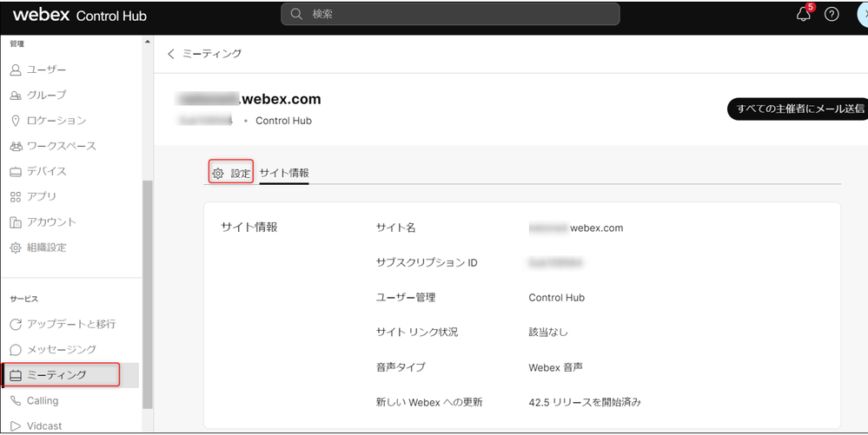This screenshot has width=868, height=435.
Task: Click the 新しい Webex への更新 label
Action: (429, 402)
